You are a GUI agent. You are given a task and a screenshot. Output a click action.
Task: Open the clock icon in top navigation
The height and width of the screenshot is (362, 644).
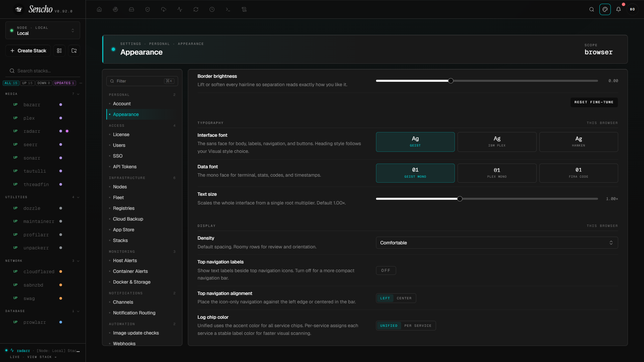pos(212,9)
